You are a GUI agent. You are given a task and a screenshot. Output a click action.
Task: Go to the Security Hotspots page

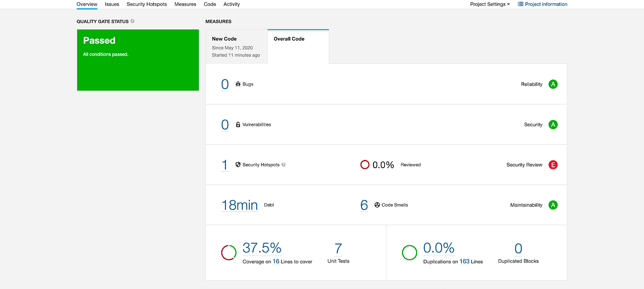[x=147, y=4]
